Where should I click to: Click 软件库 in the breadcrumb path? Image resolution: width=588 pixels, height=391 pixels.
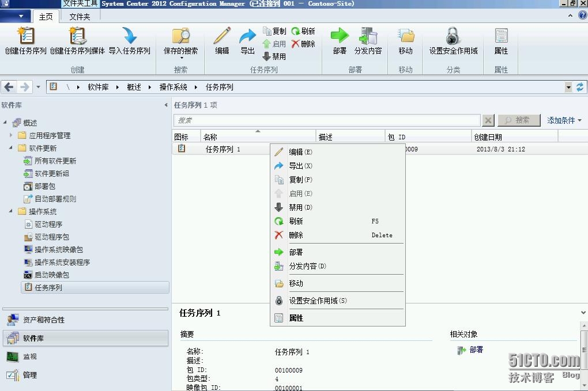pyautogui.click(x=98, y=88)
